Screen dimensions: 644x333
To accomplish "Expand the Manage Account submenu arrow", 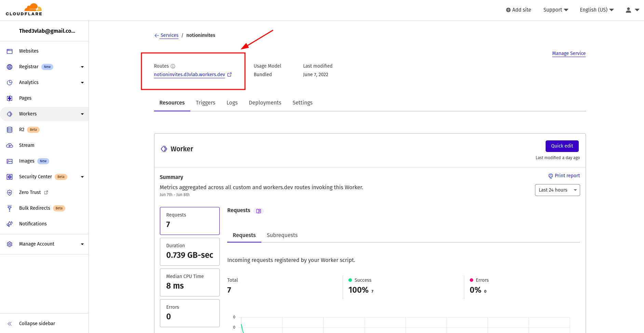I will [82, 244].
